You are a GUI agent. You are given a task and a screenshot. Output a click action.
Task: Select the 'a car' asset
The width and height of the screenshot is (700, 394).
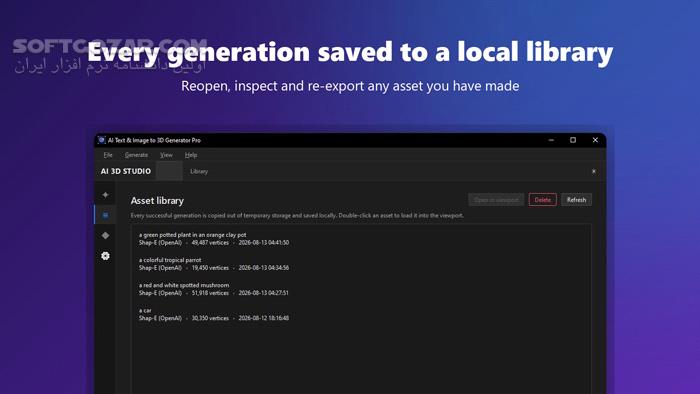pos(361,314)
